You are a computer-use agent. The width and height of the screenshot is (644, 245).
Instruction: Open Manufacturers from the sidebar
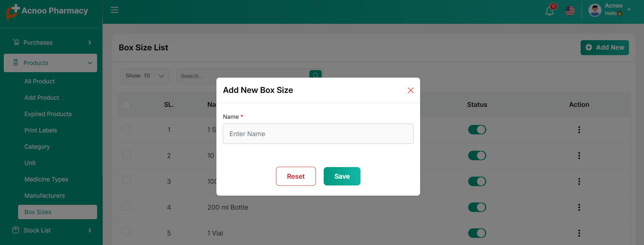click(45, 196)
